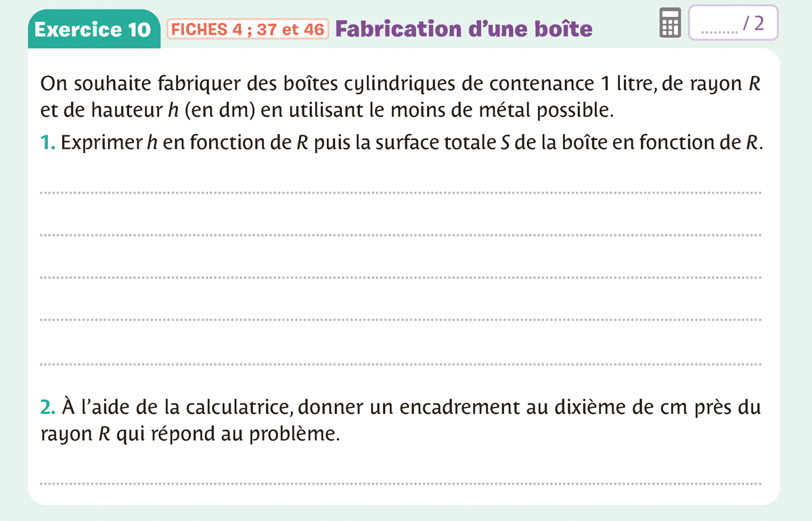Click the teal question number 1
The width and height of the screenshot is (812, 521).
pyautogui.click(x=47, y=143)
